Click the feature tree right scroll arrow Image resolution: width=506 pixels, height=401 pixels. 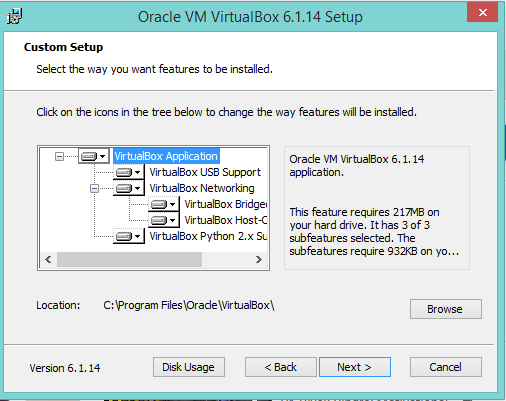point(259,259)
